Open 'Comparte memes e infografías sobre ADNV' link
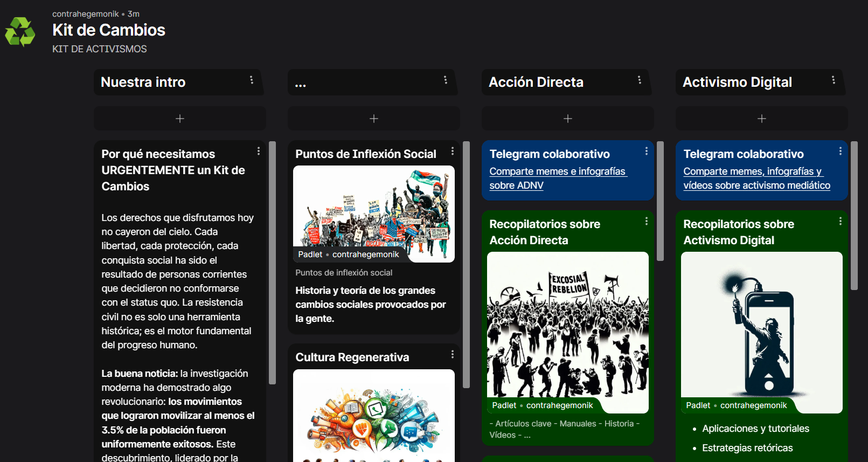 (x=557, y=178)
